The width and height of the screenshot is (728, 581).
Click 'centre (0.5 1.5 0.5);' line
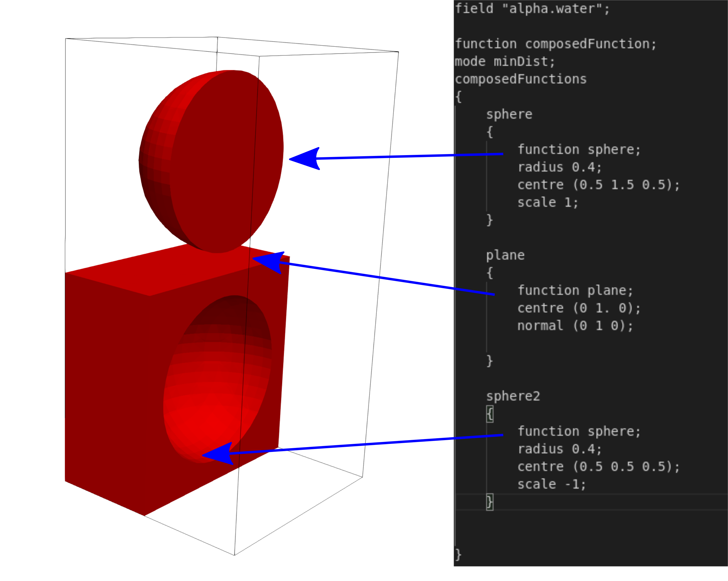599,185
